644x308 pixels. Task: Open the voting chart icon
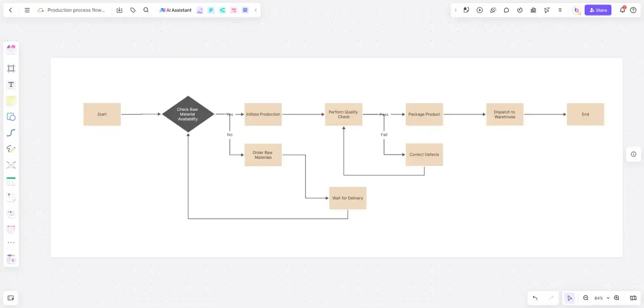click(533, 10)
